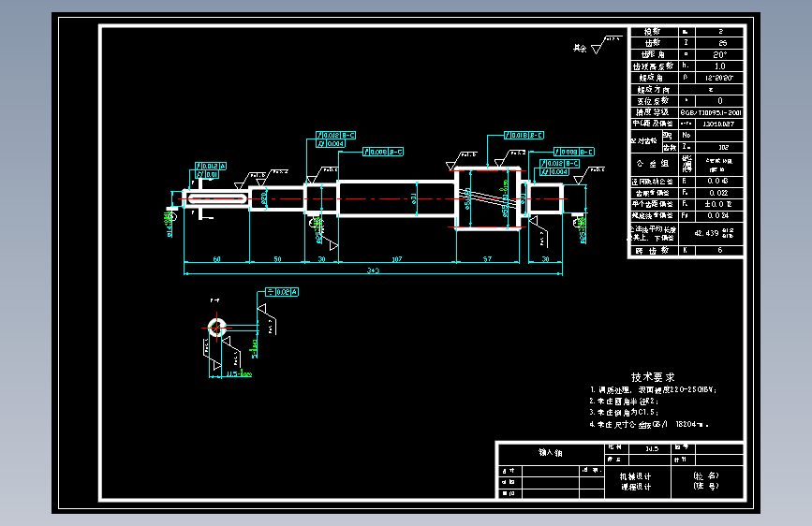Select technical requirement line 1 about hardness
The image size is (812, 526).
tap(653, 390)
